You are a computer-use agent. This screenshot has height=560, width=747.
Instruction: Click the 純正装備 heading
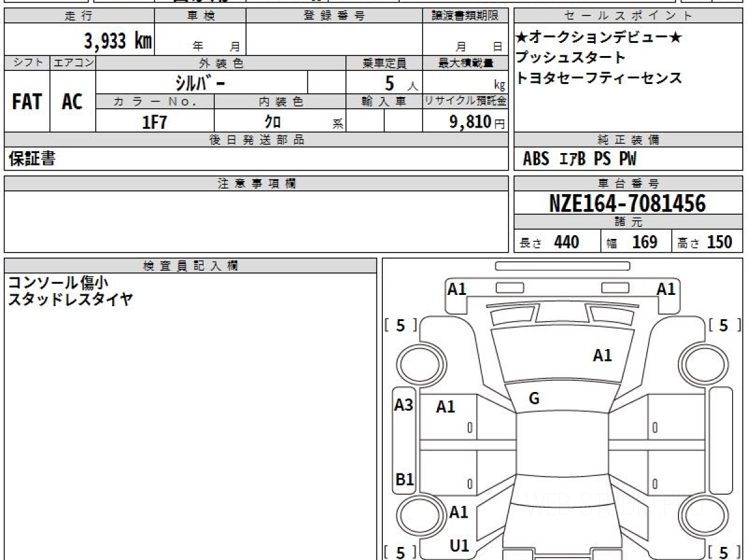pyautogui.click(x=629, y=140)
